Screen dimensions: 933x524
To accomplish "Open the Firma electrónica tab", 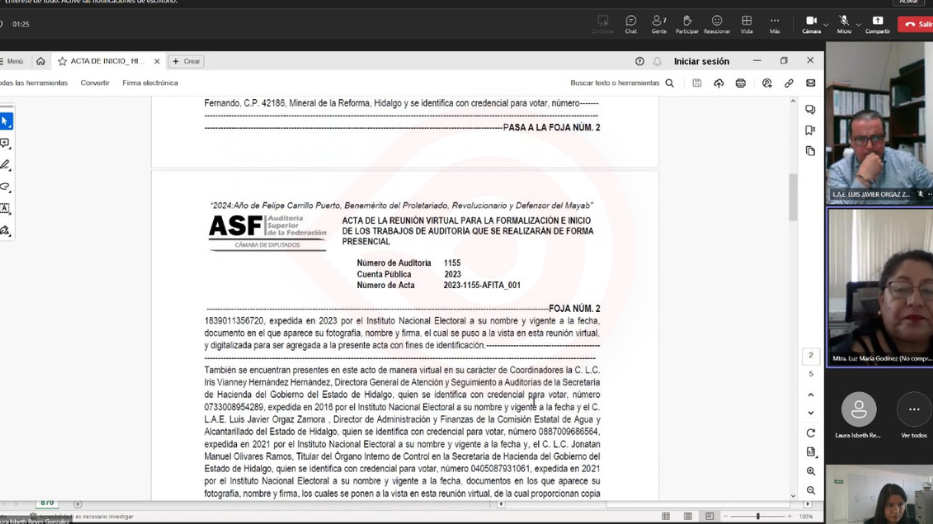I will pos(150,83).
